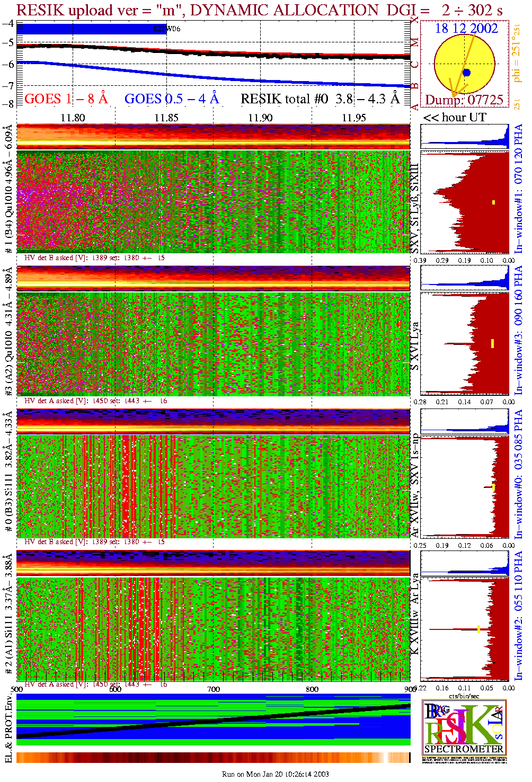Image resolution: width=532 pixels, height=782 pixels.
Task: Open the #2 (A1) channel spectrogram panel
Action: pyautogui.click(x=214, y=629)
